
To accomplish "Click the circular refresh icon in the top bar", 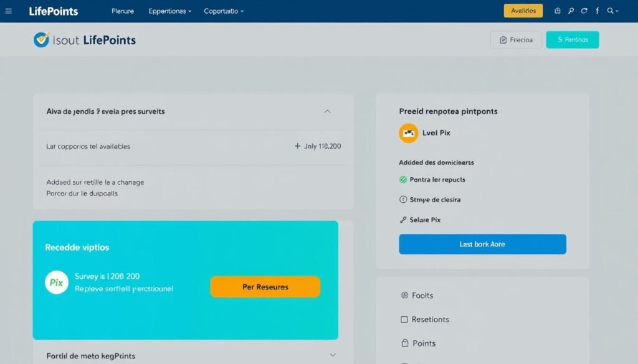I will click(584, 11).
